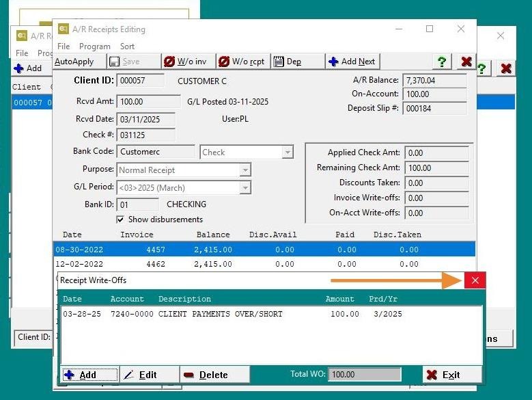
Task: Expand the G/L Period dropdown
Action: pyautogui.click(x=244, y=187)
